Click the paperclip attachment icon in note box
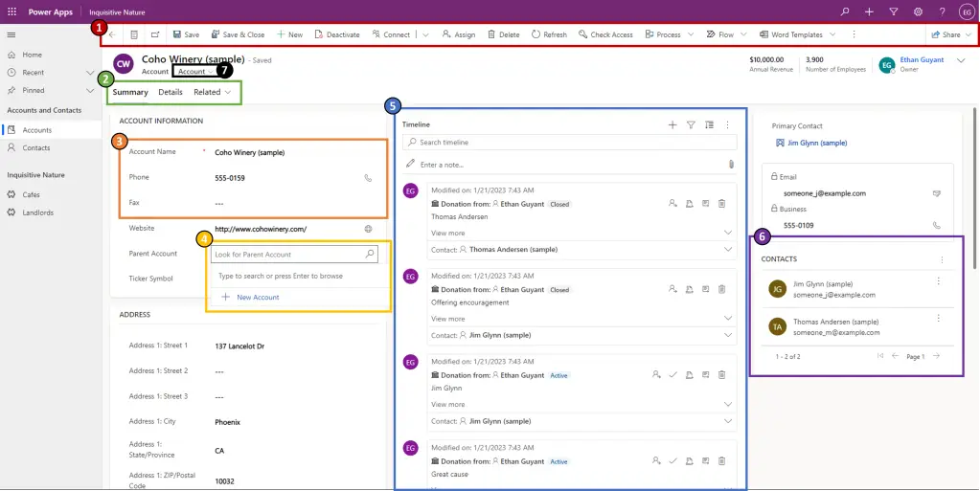Viewport: 980px width, 491px height. tap(731, 165)
